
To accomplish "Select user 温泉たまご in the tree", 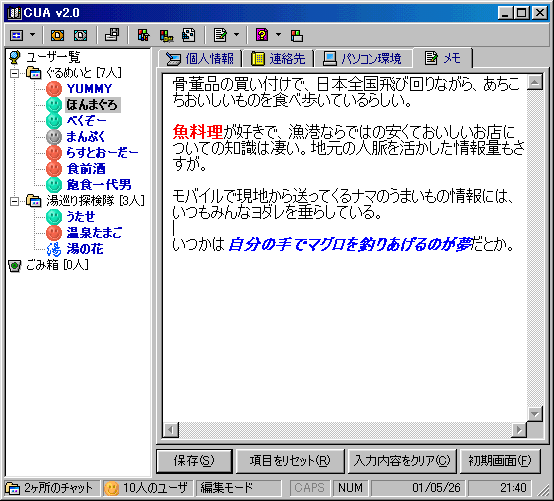I will [94, 233].
